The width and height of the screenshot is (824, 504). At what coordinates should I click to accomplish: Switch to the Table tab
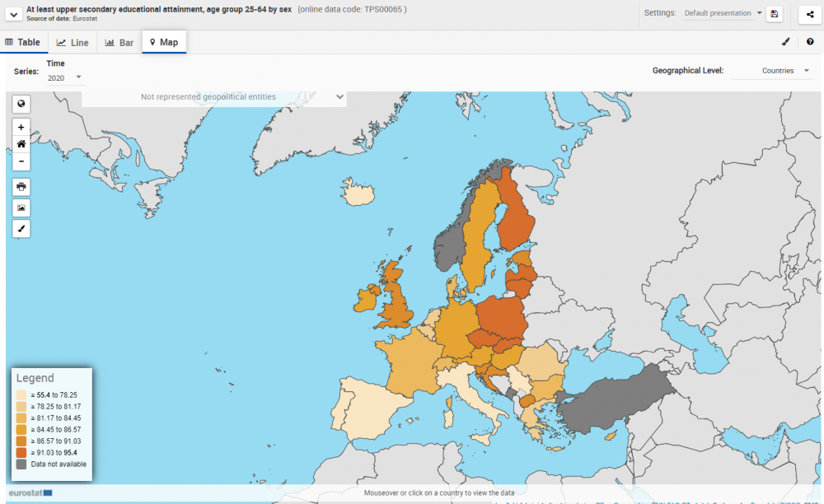pyautogui.click(x=23, y=43)
